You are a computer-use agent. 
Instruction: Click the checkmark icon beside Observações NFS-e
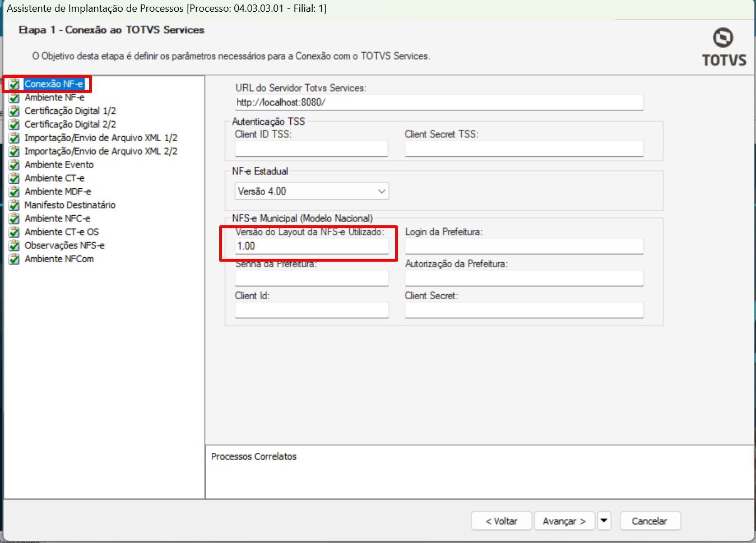coord(15,246)
